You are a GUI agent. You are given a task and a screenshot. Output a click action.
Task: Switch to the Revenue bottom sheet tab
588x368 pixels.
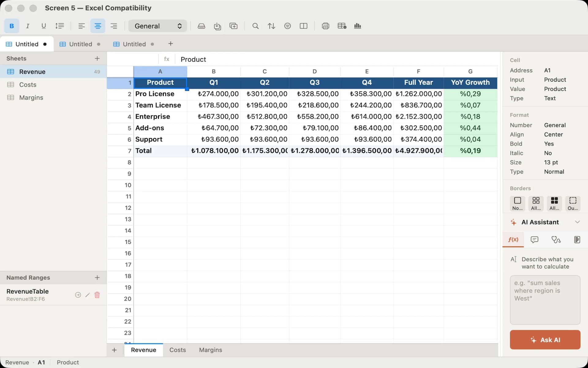(x=144, y=350)
